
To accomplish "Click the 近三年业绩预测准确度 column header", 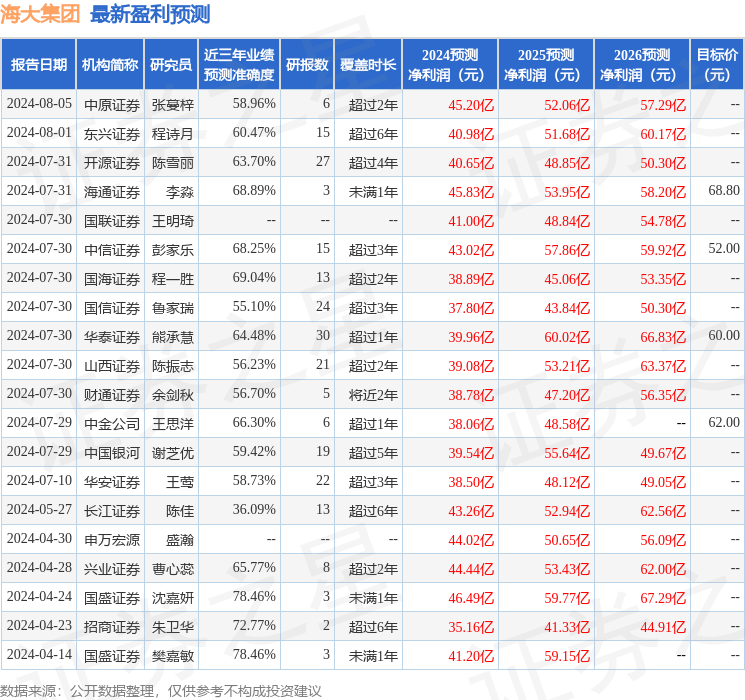I will 239,65.
